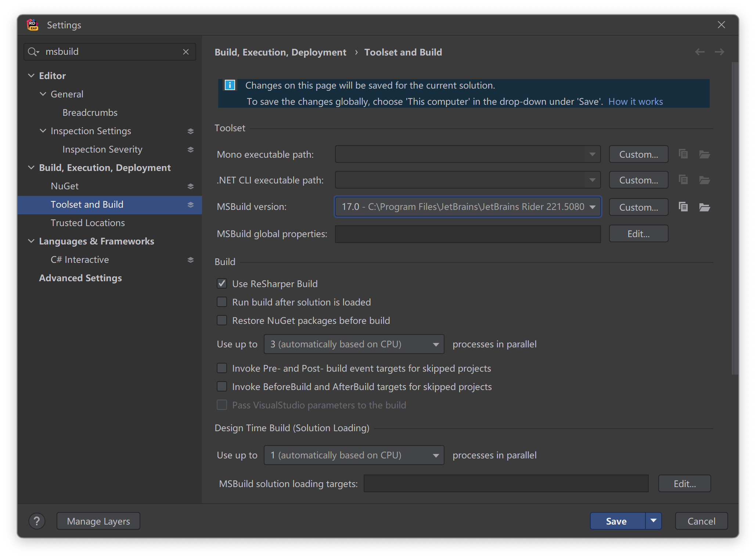Edit MSBuild solution loading targets
Image resolution: width=756 pixels, height=558 pixels.
(x=685, y=484)
